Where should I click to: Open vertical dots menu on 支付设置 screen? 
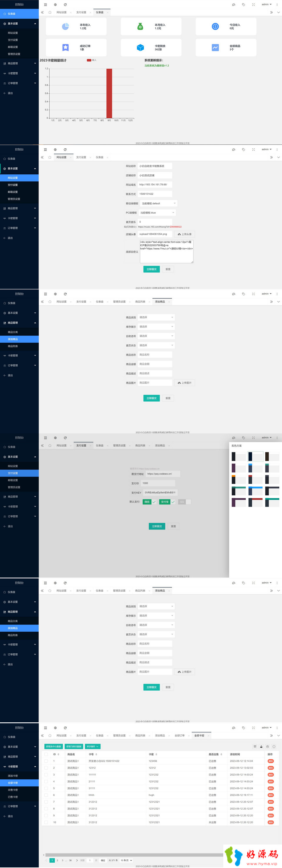[277, 438]
